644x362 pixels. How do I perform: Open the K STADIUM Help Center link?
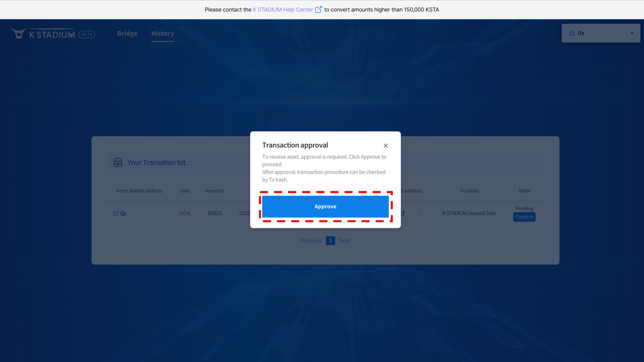click(x=283, y=10)
